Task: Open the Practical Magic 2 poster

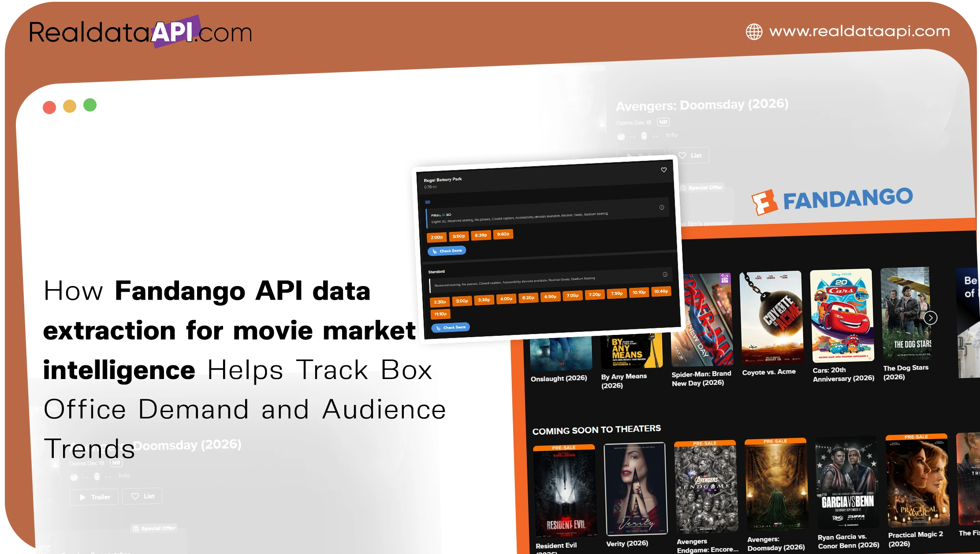Action: (x=917, y=480)
